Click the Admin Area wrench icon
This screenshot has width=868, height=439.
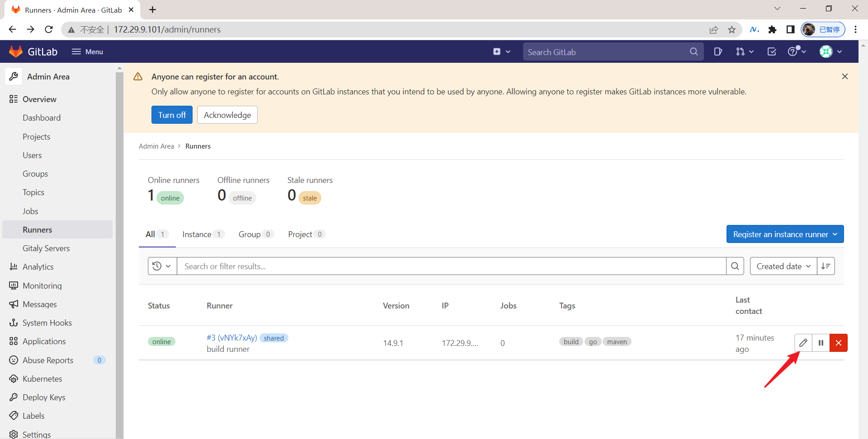click(x=14, y=76)
